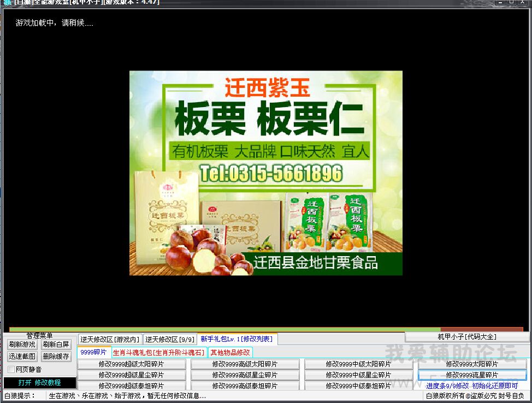
Task: Click 修改9999高级星尘碎片 button
Action: pyautogui.click(x=245, y=375)
